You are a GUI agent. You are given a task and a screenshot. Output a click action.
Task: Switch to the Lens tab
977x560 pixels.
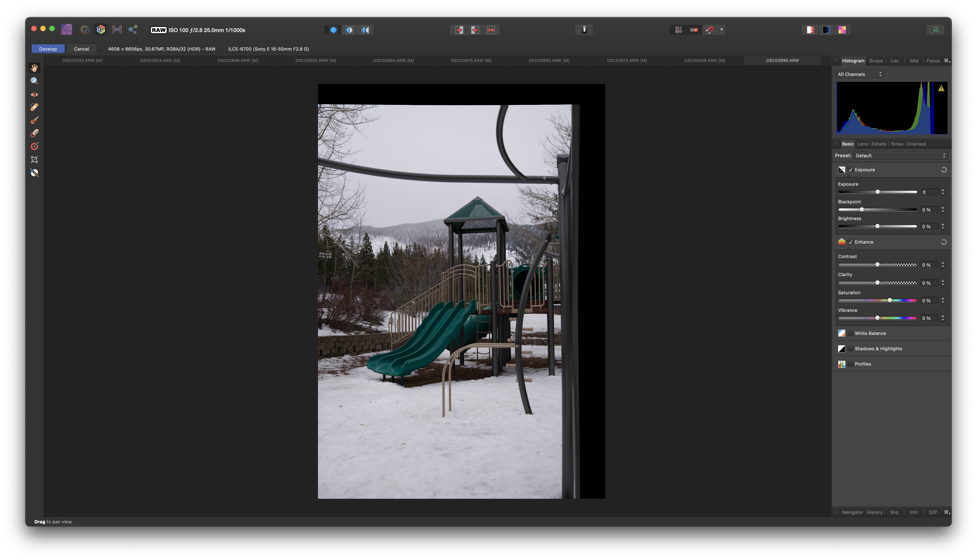(x=862, y=144)
